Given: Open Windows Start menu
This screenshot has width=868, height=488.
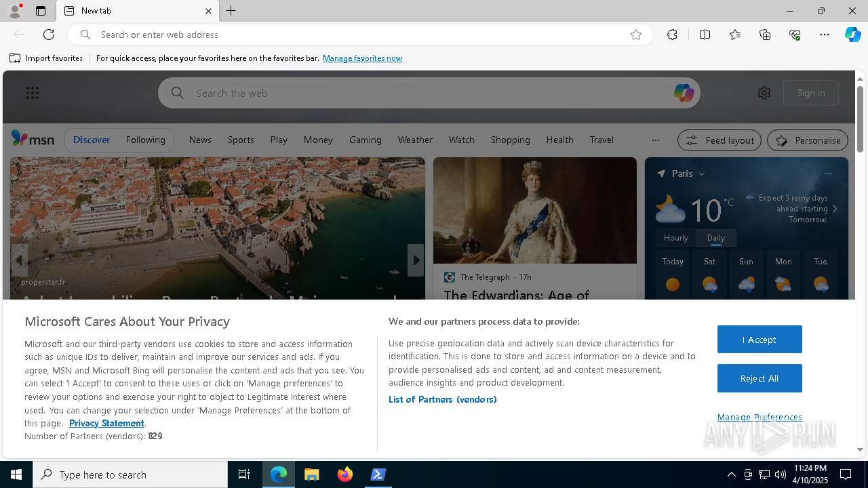Looking at the screenshot, I should (16, 474).
